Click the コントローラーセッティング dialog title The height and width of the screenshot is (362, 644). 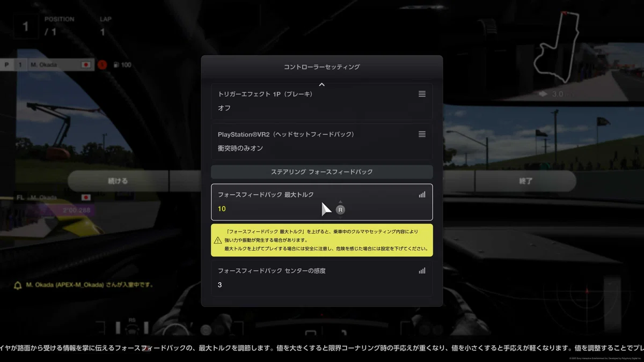click(x=321, y=67)
